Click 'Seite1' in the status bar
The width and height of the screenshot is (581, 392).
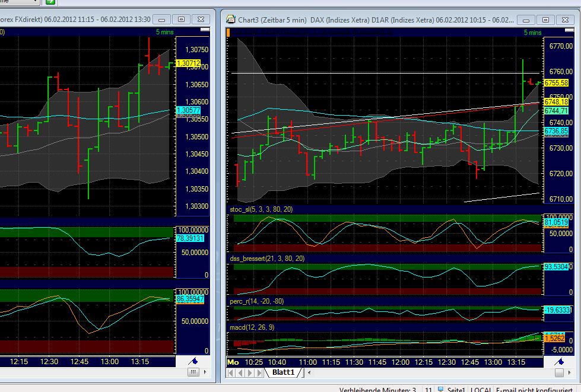coord(456,390)
